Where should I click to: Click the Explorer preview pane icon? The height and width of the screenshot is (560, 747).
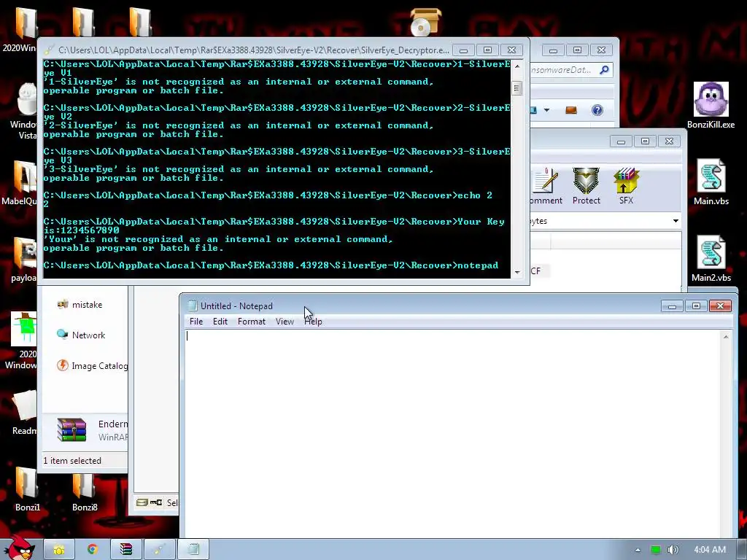(x=570, y=111)
